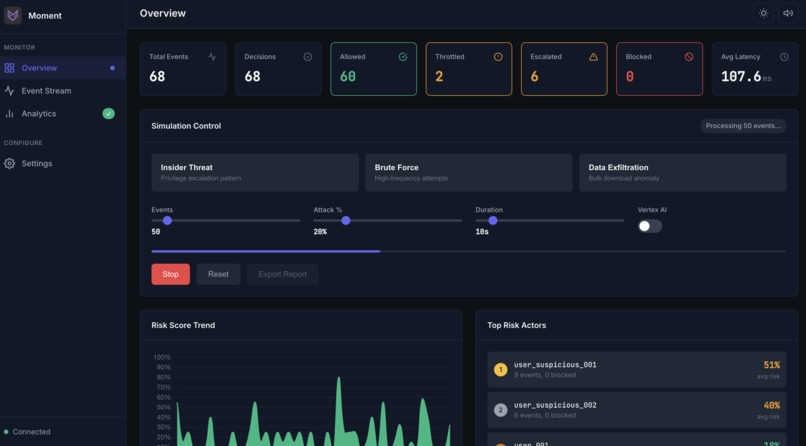This screenshot has width=806, height=446.
Task: Click the Connected status text
Action: click(x=31, y=432)
